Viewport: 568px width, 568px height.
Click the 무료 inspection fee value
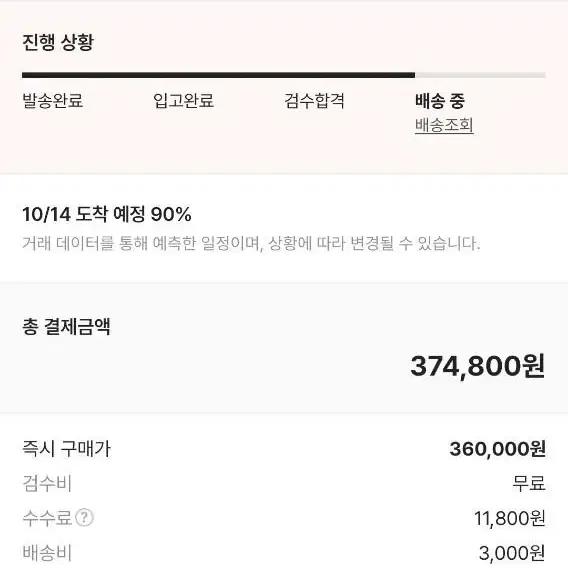(x=529, y=484)
